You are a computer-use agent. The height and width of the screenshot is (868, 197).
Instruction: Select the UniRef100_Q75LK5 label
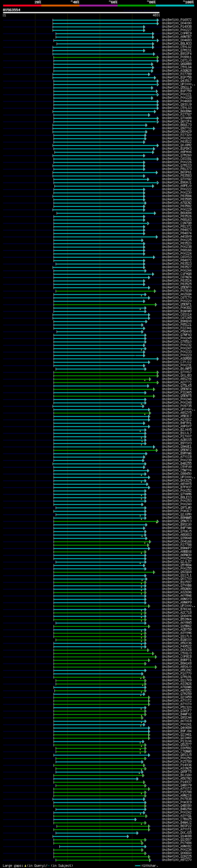[x=176, y=386]
